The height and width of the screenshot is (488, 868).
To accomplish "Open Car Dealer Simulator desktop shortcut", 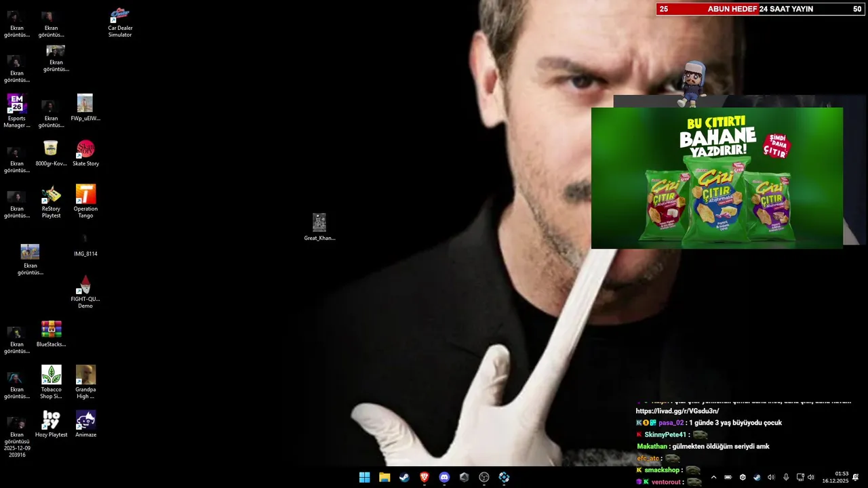I will tap(120, 22).
